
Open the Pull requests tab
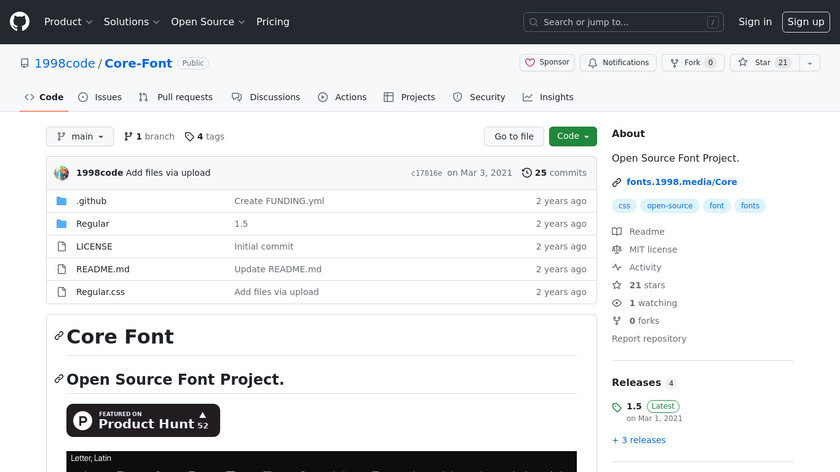pos(176,97)
